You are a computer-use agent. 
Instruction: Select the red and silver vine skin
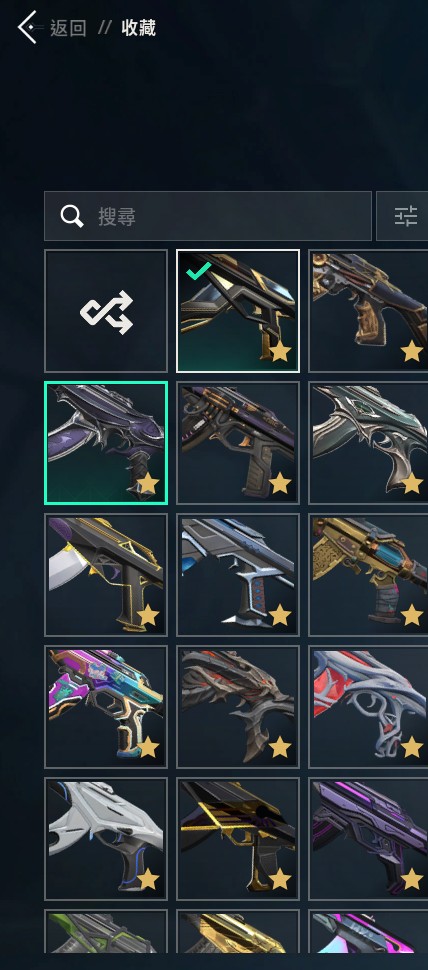(368, 706)
